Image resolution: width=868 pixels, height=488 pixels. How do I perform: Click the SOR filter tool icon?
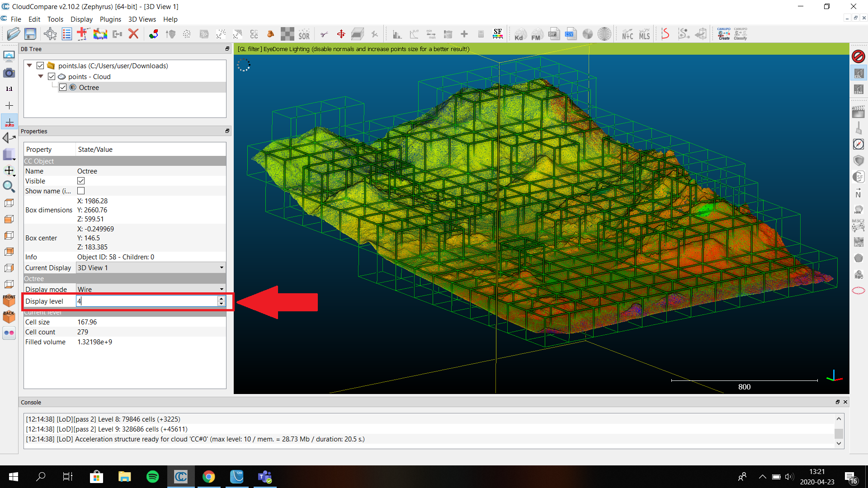tap(304, 34)
